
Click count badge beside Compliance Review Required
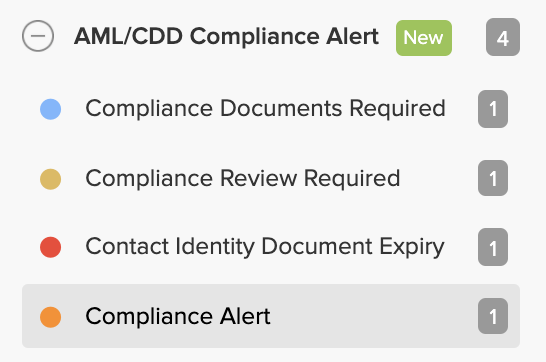[x=493, y=178]
